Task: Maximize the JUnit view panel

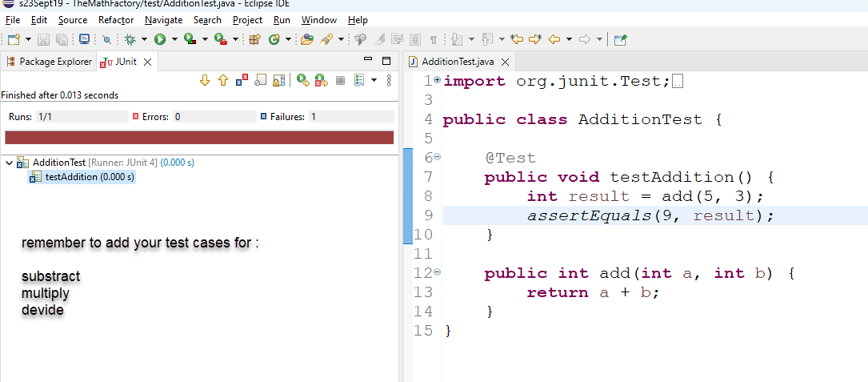Action: tap(386, 60)
